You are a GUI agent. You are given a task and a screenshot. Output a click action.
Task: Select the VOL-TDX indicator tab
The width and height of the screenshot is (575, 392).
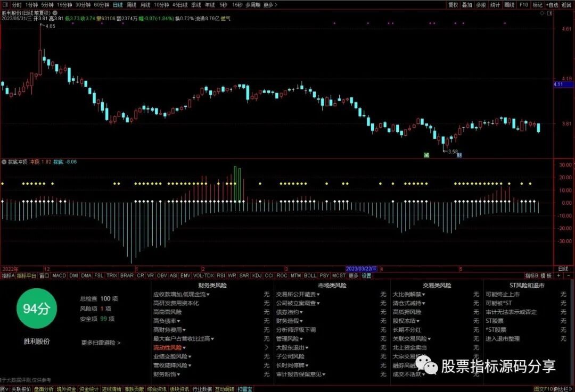(x=203, y=276)
